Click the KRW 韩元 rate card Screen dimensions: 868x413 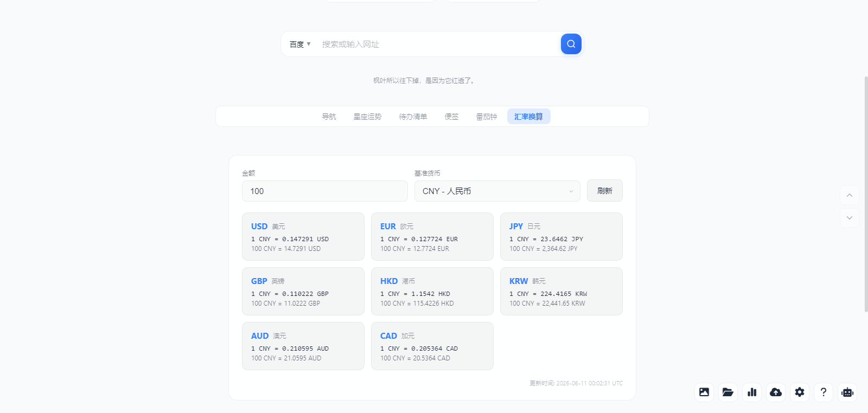tap(561, 292)
